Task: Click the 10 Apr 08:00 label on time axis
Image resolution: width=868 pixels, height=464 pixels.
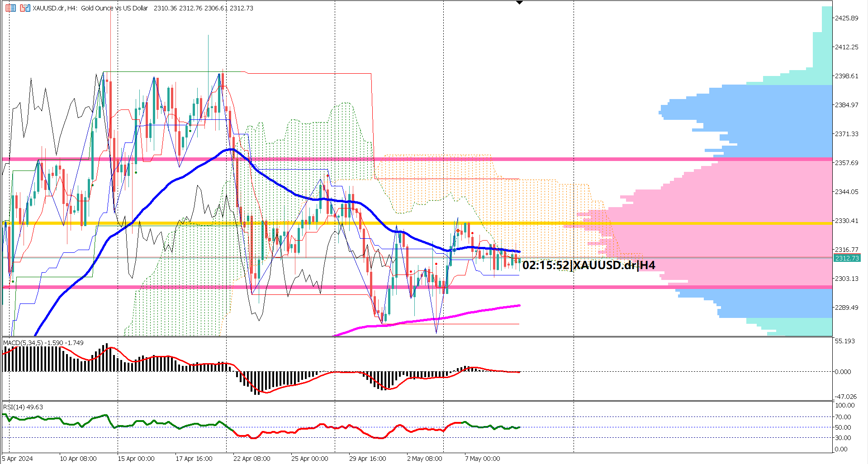Action: tap(78, 458)
